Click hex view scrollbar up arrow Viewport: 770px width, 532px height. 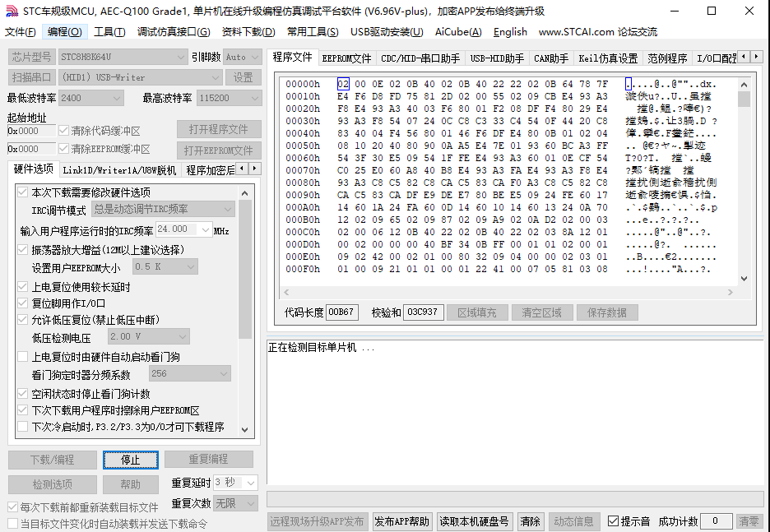pyautogui.click(x=744, y=85)
